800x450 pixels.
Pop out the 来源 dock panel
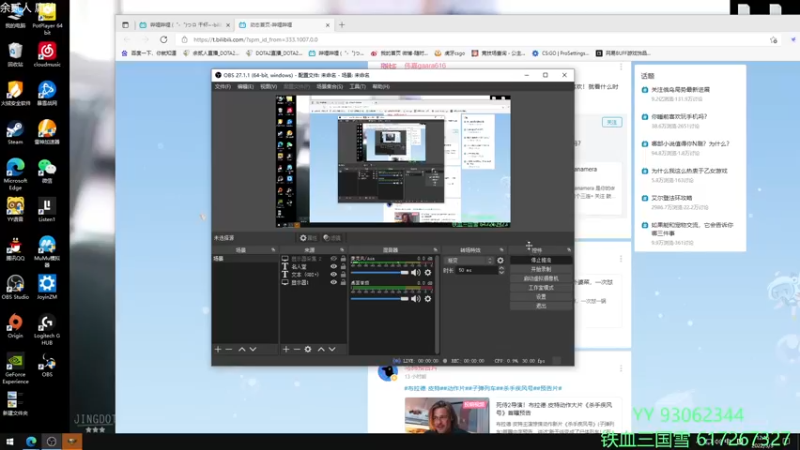coord(342,250)
